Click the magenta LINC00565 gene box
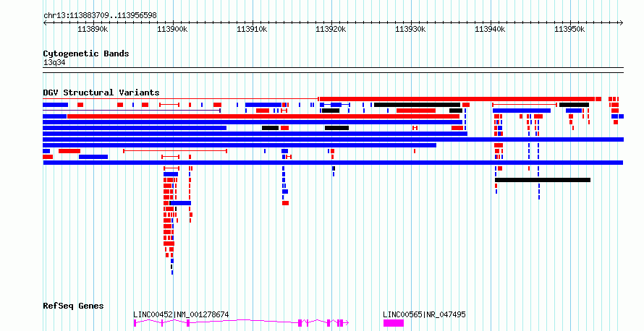Screen dimensions: 644x331 tap(394, 323)
